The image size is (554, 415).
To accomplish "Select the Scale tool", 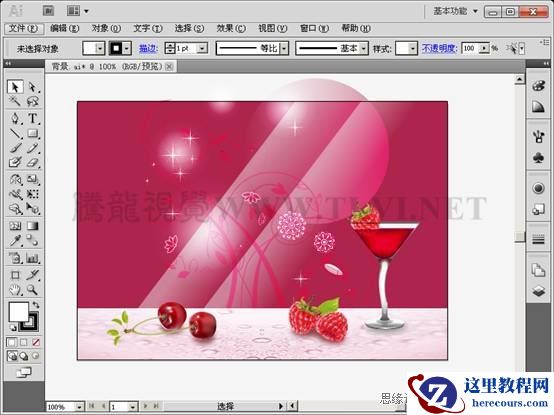I will [33, 179].
